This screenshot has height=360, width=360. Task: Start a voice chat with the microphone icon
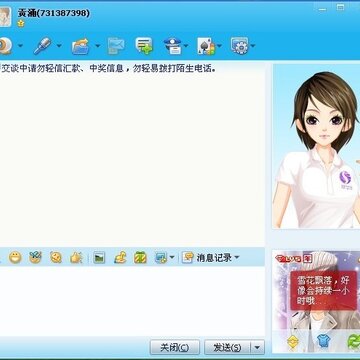pyautogui.click(x=43, y=46)
